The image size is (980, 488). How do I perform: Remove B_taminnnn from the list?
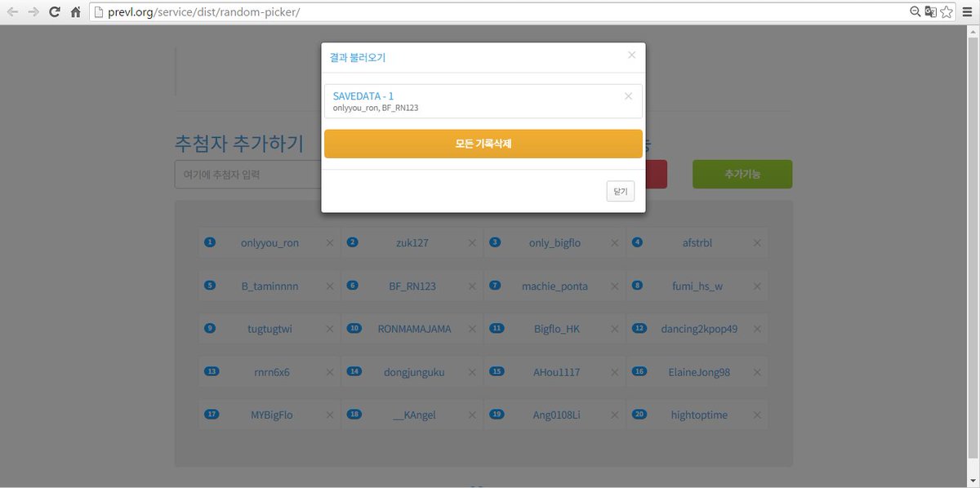pos(330,286)
